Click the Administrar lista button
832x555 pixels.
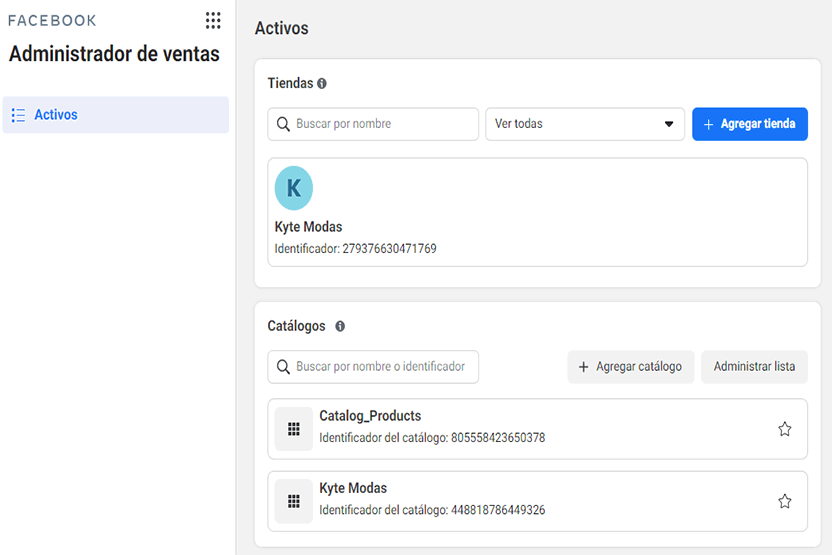click(754, 367)
